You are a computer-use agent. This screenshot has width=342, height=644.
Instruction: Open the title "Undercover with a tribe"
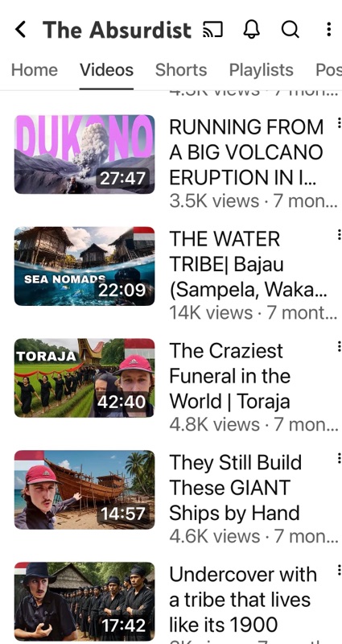tap(243, 599)
